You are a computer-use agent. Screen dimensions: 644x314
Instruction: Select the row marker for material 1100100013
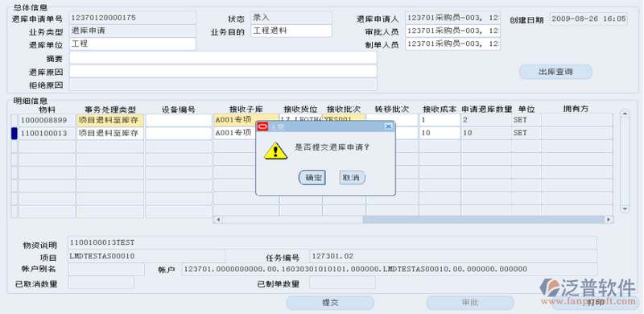[x=14, y=134]
